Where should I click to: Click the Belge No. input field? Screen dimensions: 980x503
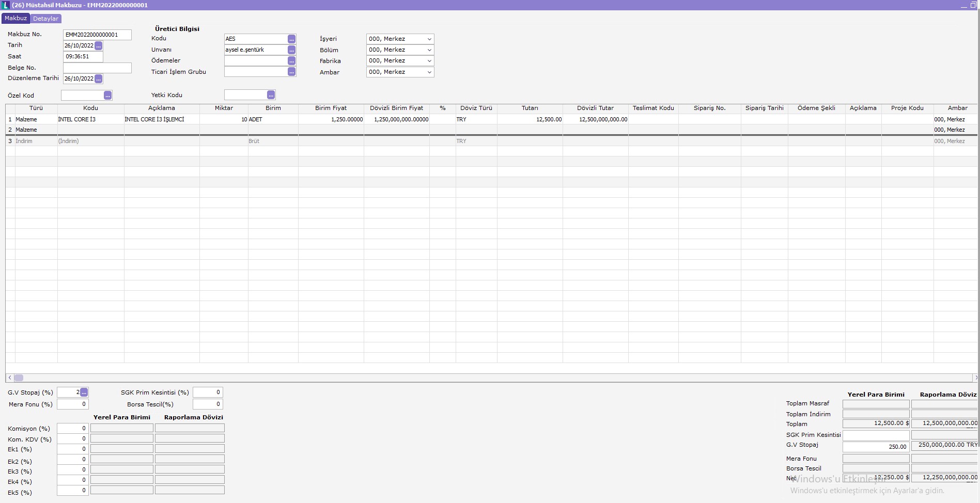click(x=97, y=68)
